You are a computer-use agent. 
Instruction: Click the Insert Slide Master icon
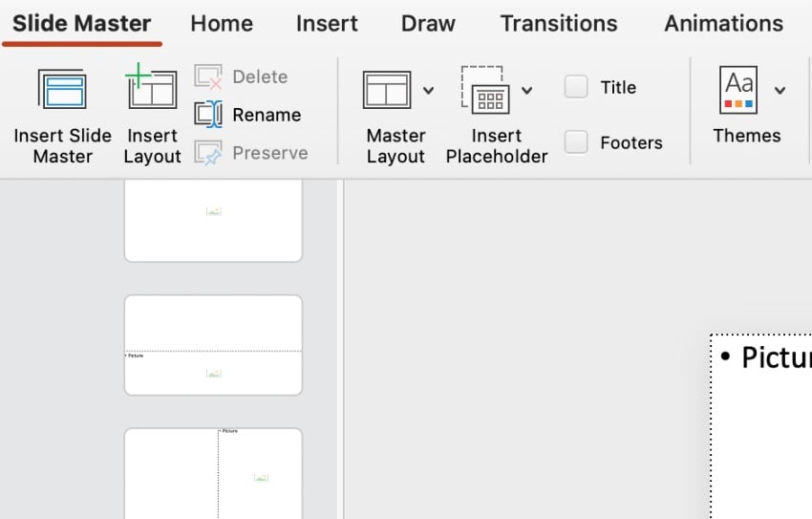coord(62,91)
